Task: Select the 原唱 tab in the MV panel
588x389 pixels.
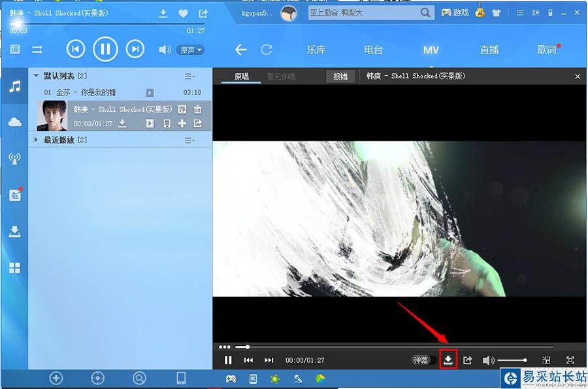Action: coord(242,76)
